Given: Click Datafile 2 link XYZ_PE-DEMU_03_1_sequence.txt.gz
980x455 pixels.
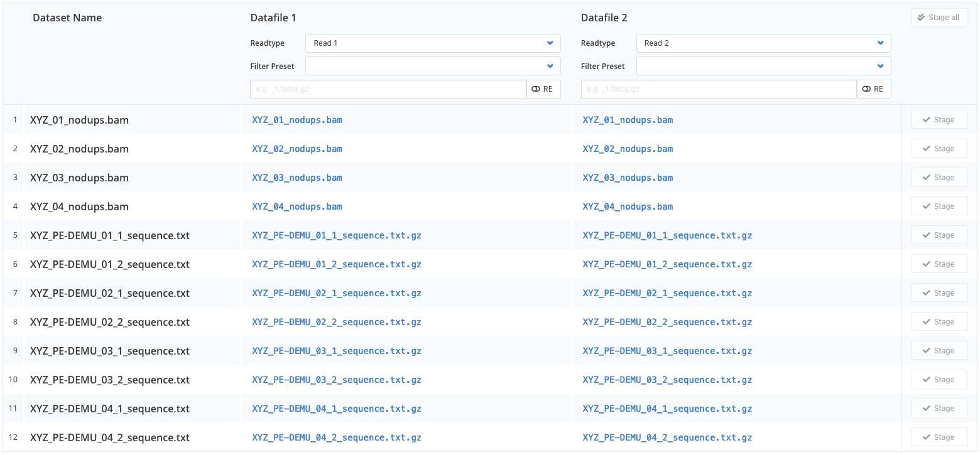Looking at the screenshot, I should tap(667, 351).
